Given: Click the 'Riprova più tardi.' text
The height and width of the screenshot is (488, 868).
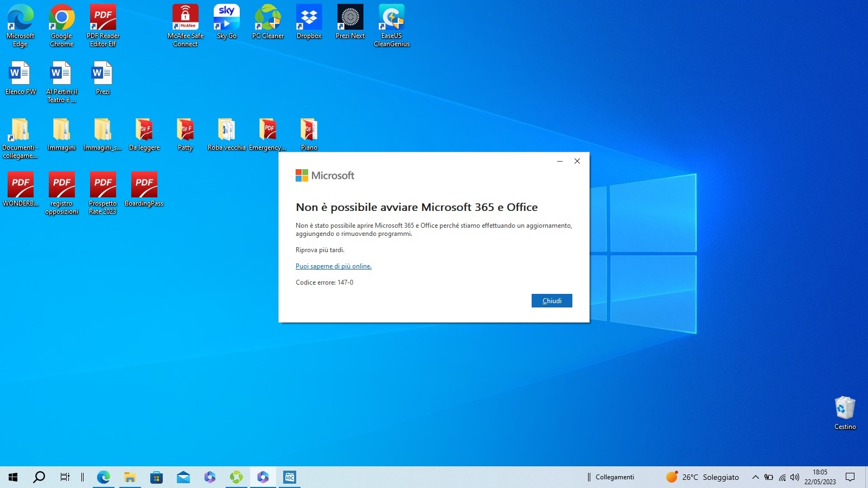Looking at the screenshot, I should 320,250.
